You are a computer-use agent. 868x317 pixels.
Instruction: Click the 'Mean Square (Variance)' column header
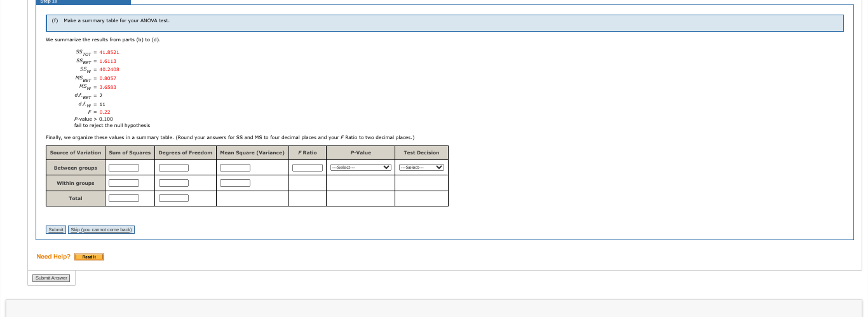tap(252, 152)
